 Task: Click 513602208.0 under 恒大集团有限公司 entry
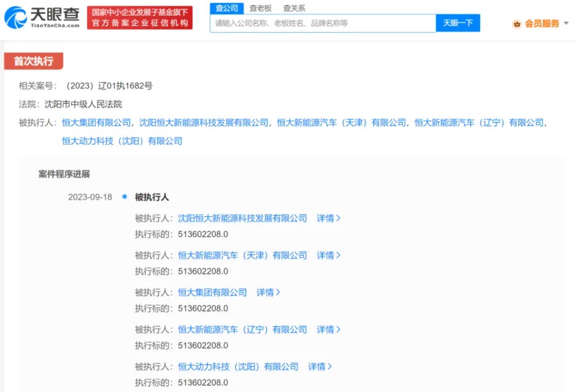[203, 308]
